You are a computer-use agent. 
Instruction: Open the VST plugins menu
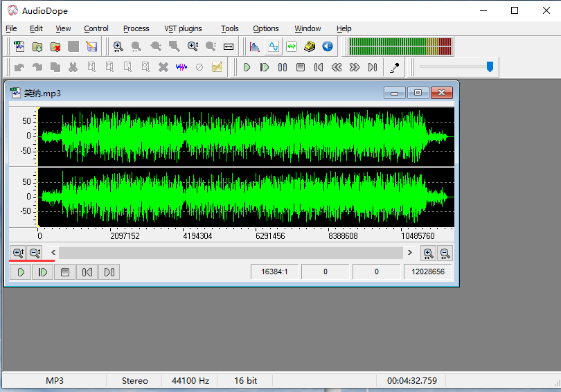pos(183,28)
